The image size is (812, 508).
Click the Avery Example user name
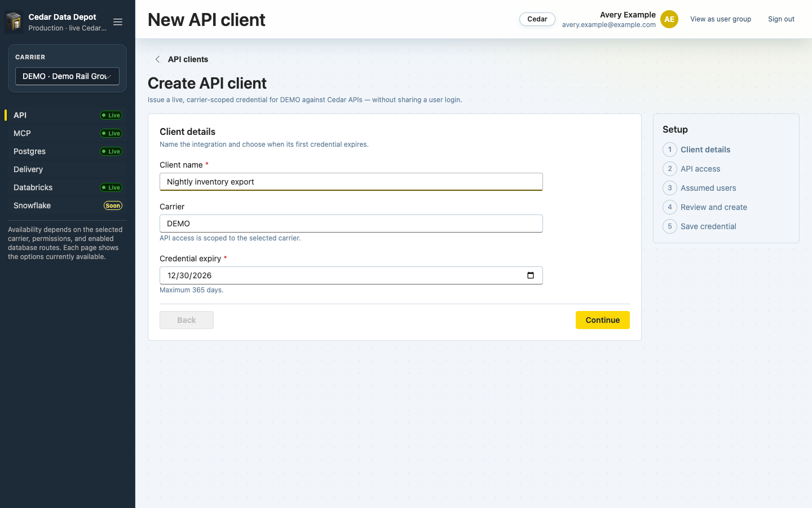point(628,15)
